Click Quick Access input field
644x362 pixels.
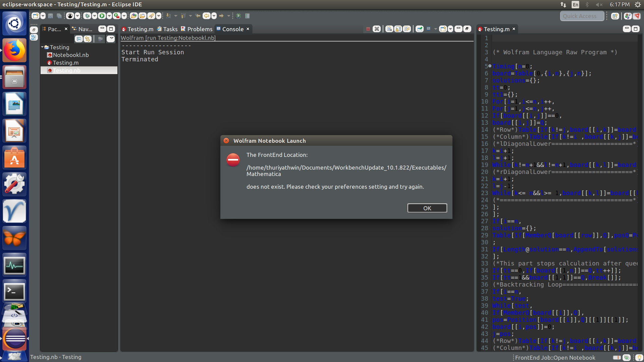pos(581,16)
